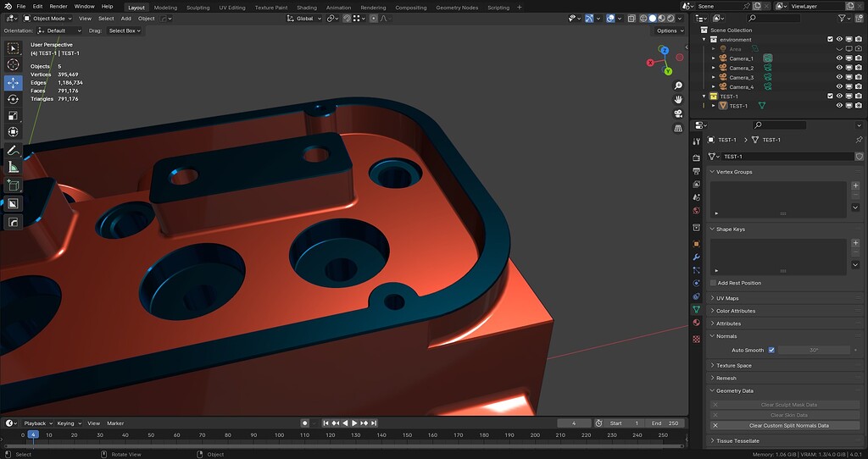Select the 3D Cursor tool

coord(14,65)
